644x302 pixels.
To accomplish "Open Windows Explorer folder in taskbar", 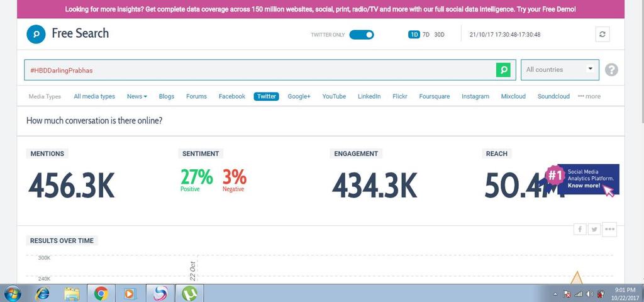I will tap(72, 293).
